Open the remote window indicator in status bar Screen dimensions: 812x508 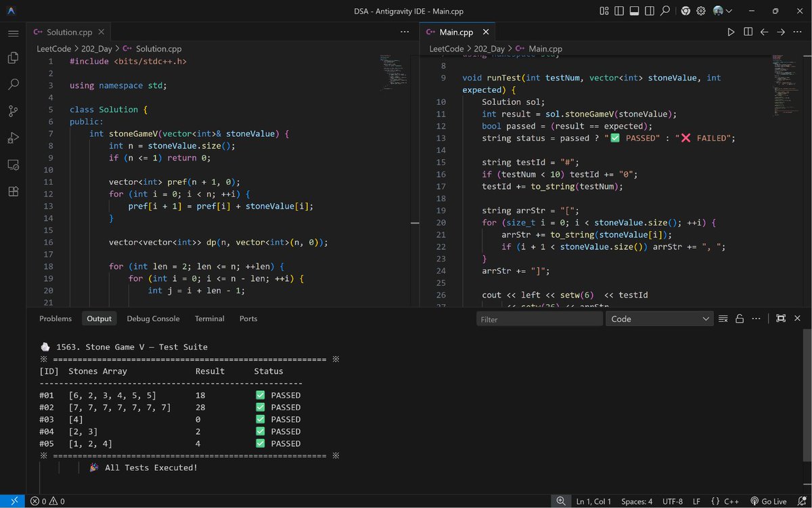pos(14,501)
